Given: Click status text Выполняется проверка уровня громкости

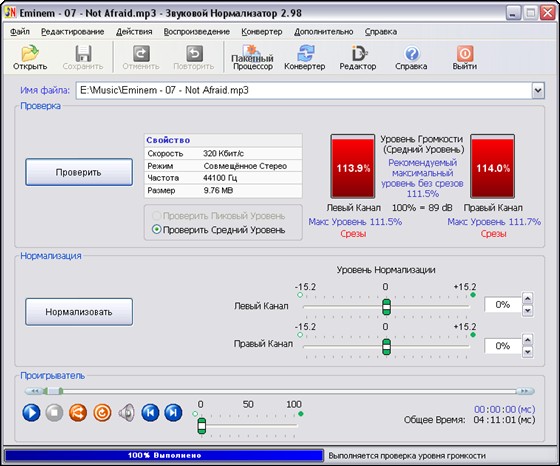Looking at the screenshot, I should 407,456.
